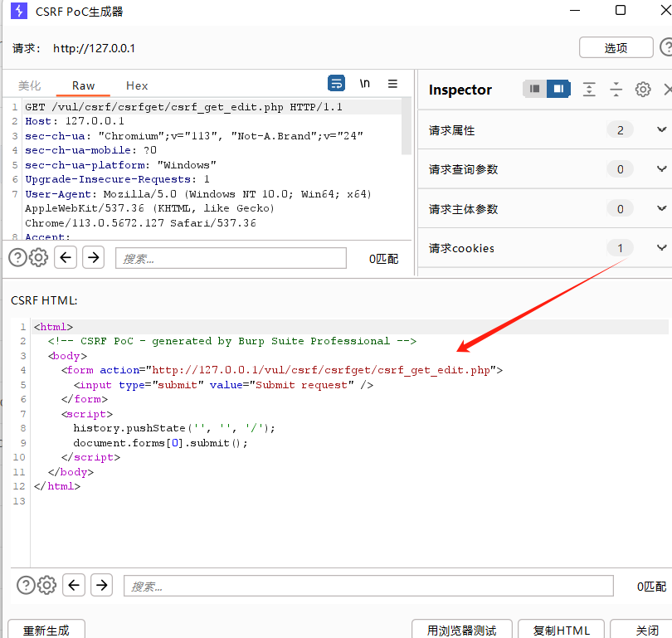The image size is (672, 638).
Task: Open CSRF HTML search help icon
Action: coord(26,585)
